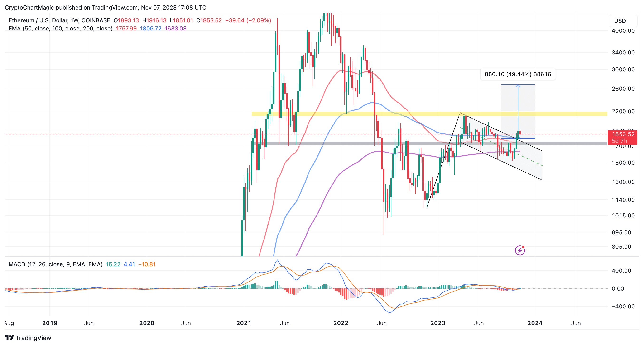Click the 2024 time axis label
The height and width of the screenshot is (346, 644).
(535, 323)
